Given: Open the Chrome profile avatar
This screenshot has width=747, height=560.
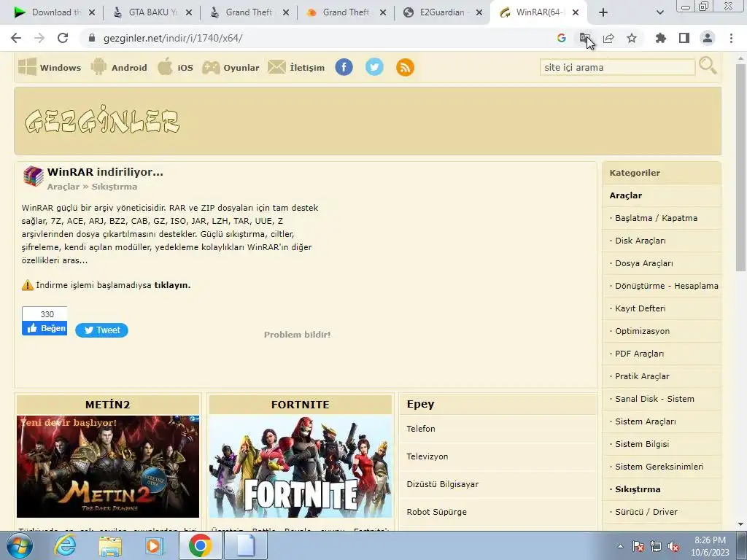Looking at the screenshot, I should (708, 38).
